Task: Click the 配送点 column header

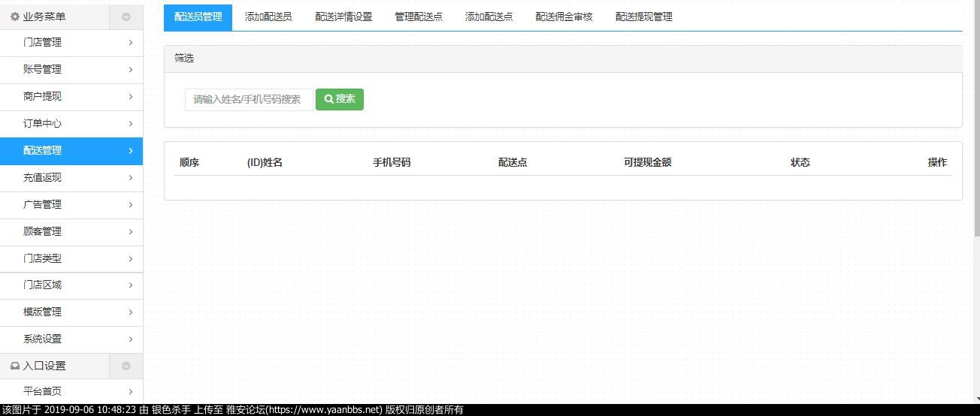Action: 513,162
